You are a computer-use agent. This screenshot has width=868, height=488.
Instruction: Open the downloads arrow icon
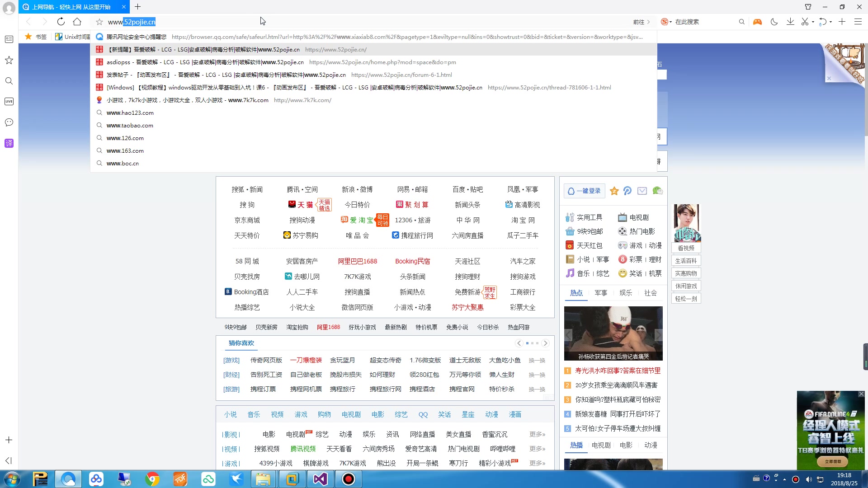790,22
